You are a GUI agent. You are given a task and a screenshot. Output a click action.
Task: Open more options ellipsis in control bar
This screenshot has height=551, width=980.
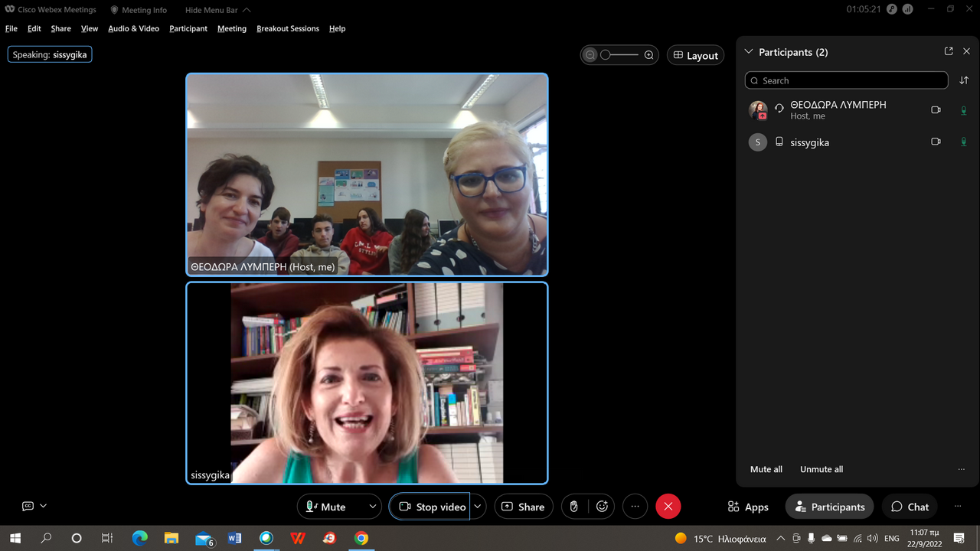click(635, 507)
